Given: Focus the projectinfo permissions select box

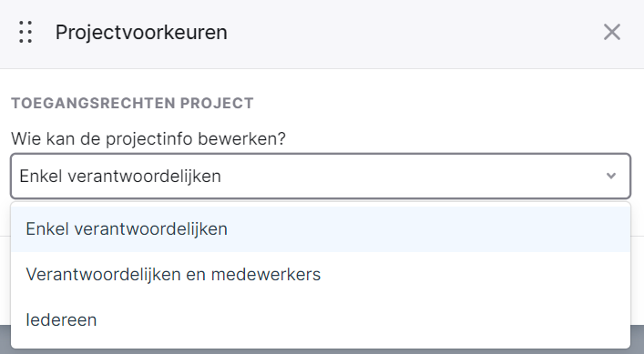Looking at the screenshot, I should [321, 176].
